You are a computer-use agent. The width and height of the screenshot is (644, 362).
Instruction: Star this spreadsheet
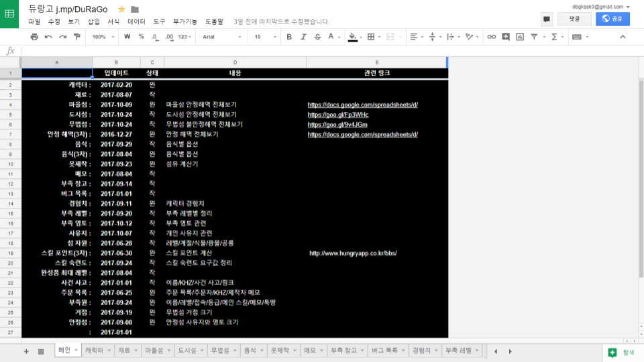coord(121,9)
